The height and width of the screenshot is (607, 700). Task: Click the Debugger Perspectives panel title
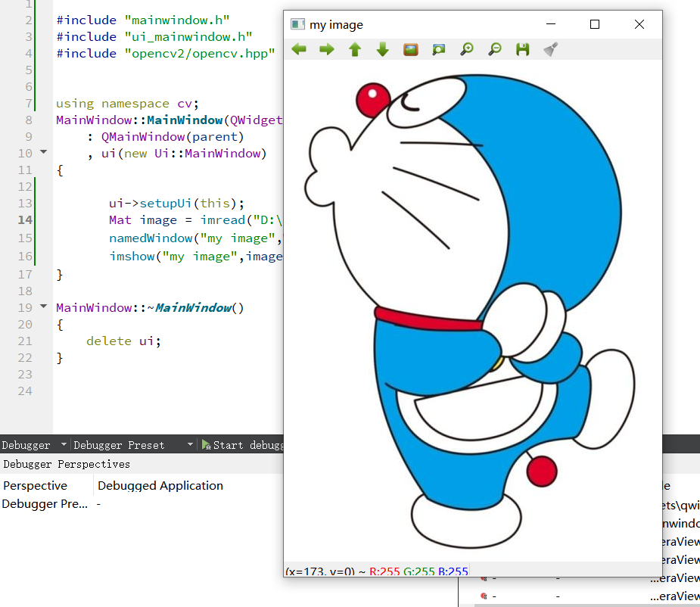(x=67, y=464)
